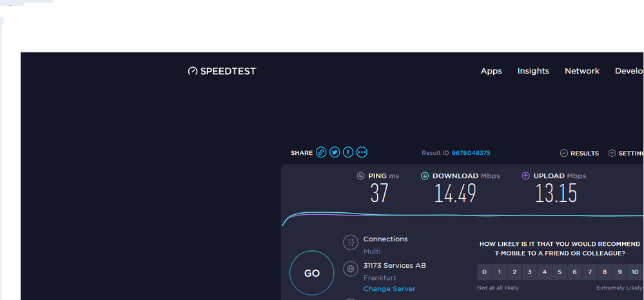Click the SHARE label
The width and height of the screenshot is (644, 300).
(302, 153)
